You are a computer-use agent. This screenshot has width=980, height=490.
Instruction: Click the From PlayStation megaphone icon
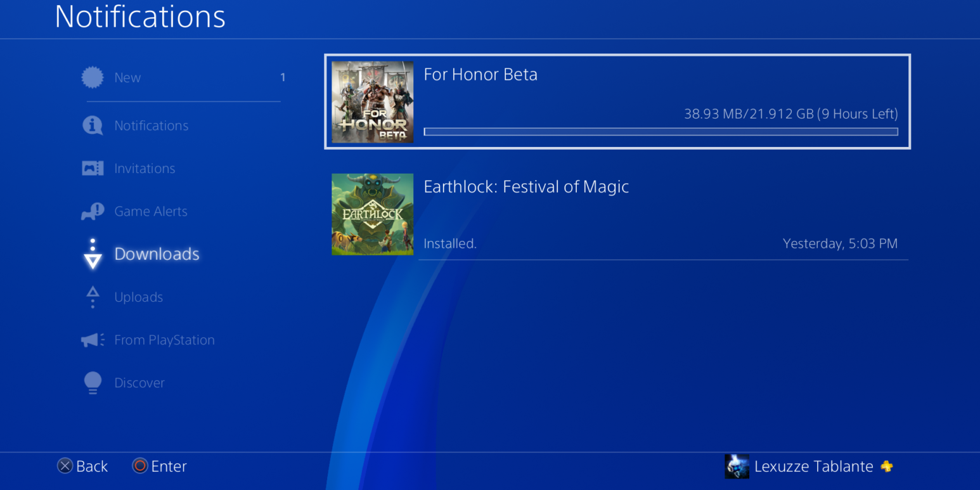(93, 340)
